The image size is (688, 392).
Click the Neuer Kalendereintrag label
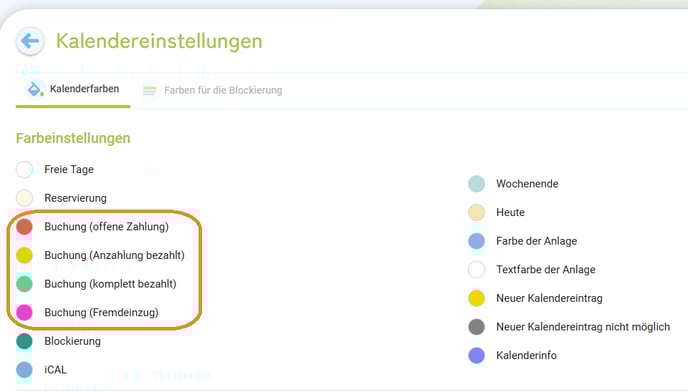point(549,298)
